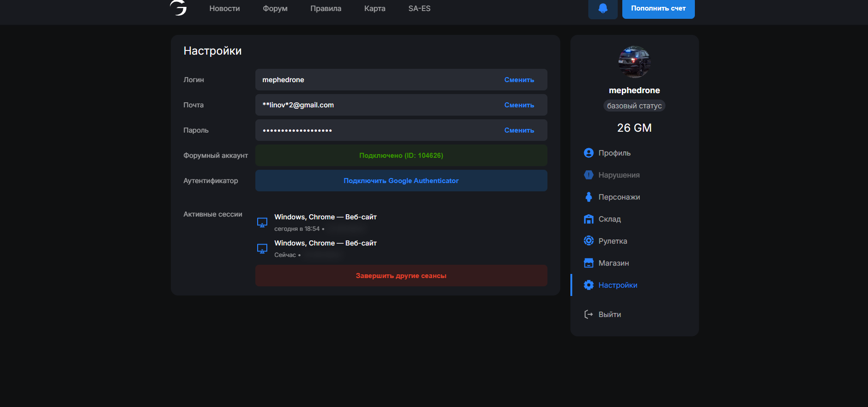
Task: Click the Выйти logout icon
Action: pos(588,314)
